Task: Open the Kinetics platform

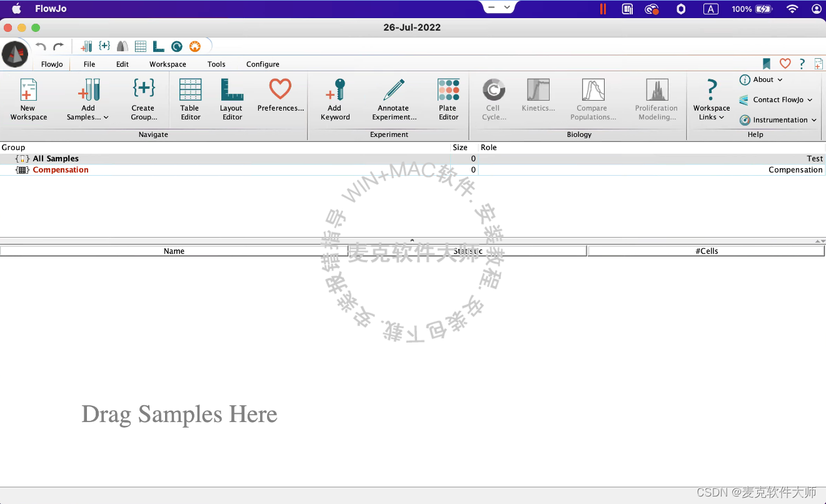Action: (538, 95)
